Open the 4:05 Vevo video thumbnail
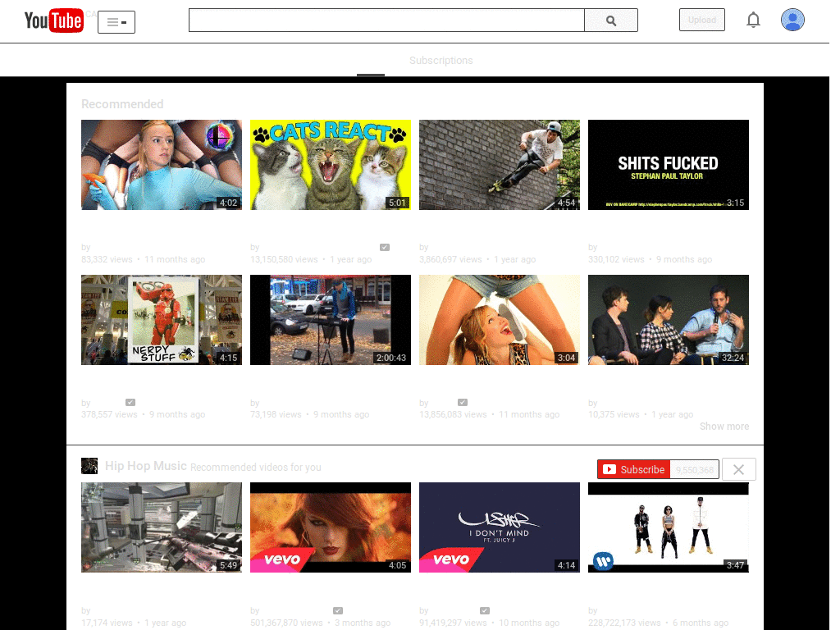 331,527
